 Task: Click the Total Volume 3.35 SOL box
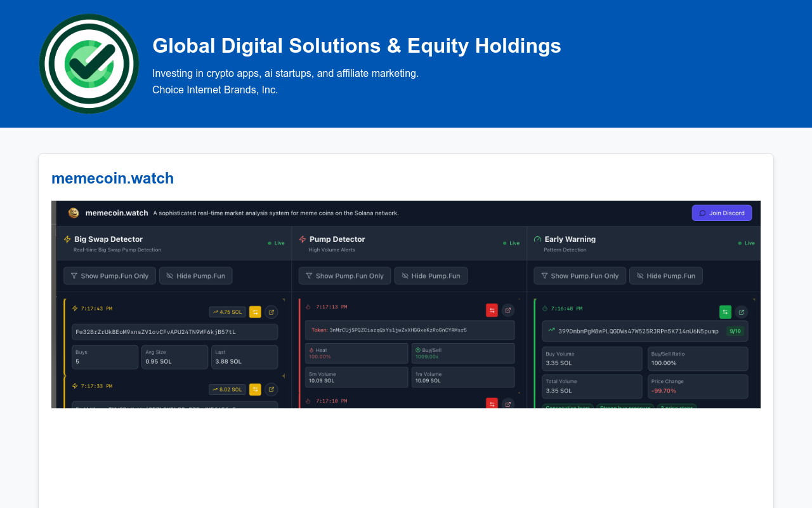coord(592,386)
